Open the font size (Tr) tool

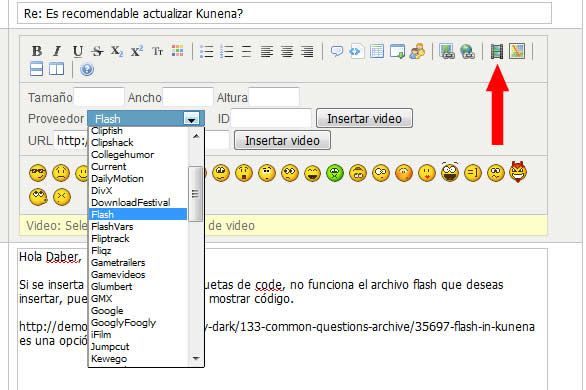[x=157, y=51]
